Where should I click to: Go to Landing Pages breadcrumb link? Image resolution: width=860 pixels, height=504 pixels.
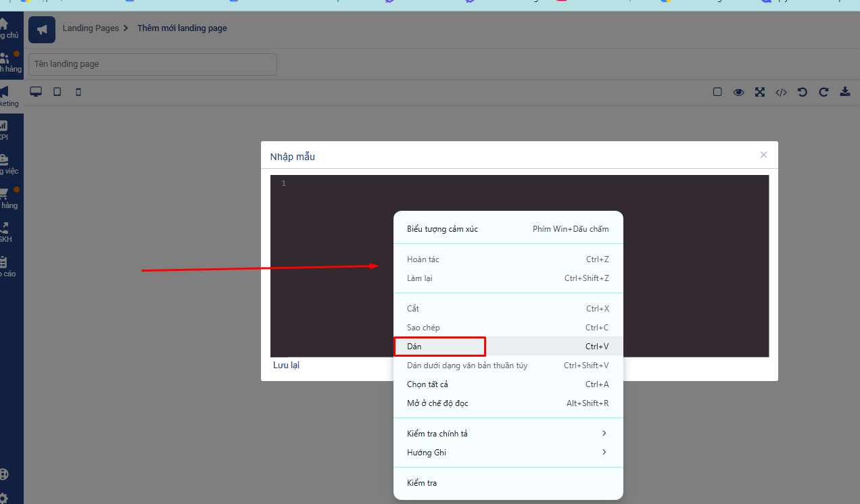click(x=91, y=28)
